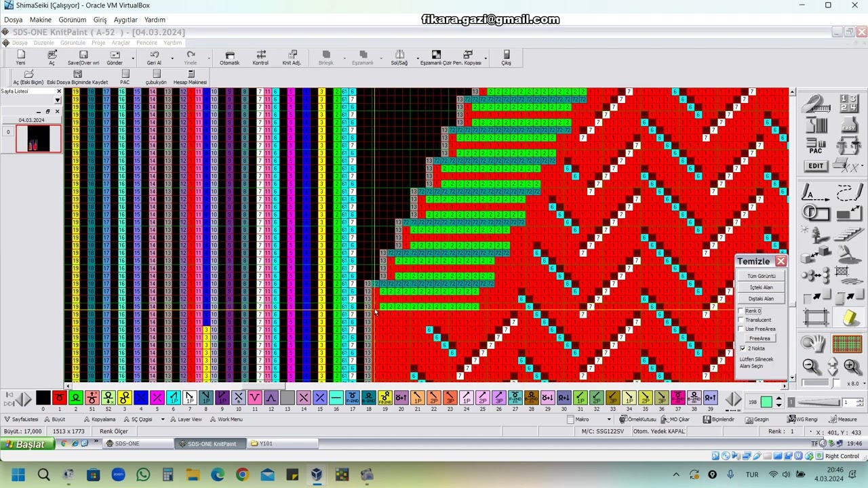The width and height of the screenshot is (868, 488).
Task: Click the Gönder toolbar icon
Action: pos(115,58)
